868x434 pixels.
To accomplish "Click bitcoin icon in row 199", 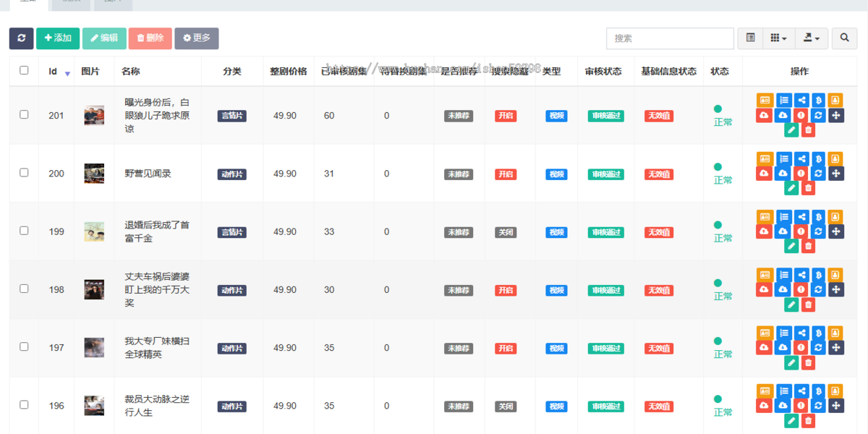I will pyautogui.click(x=818, y=216).
